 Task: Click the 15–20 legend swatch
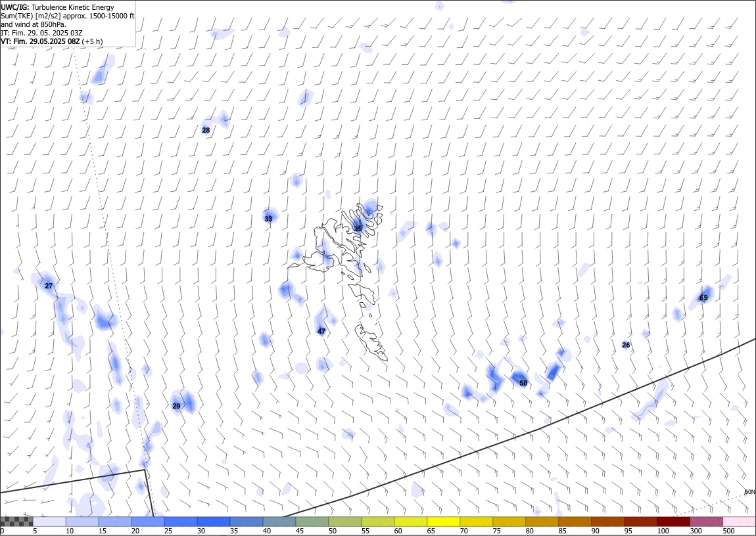[x=115, y=522]
